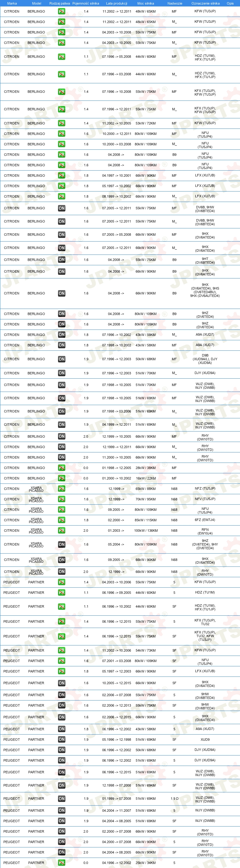Click PB icon in Partner 54kW / 73KM row
Image resolution: width=240 pixels, height=868 pixels.
(62, 650)
